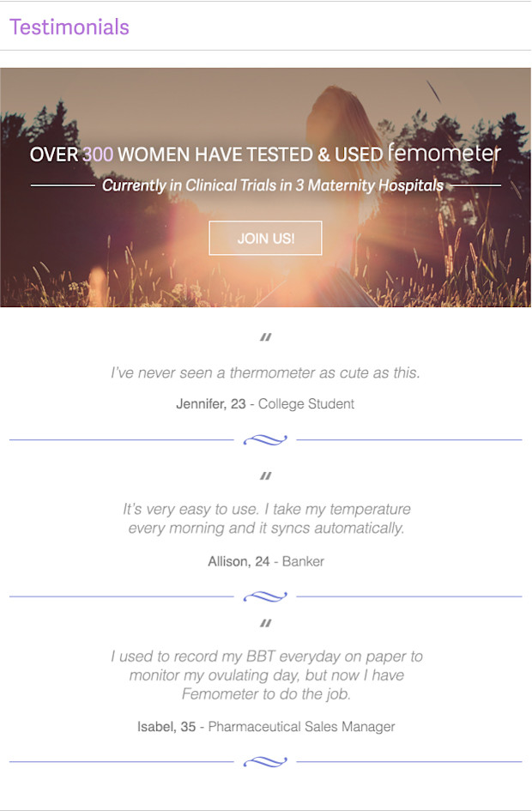Click the name Jennifer, 23

coord(211,404)
